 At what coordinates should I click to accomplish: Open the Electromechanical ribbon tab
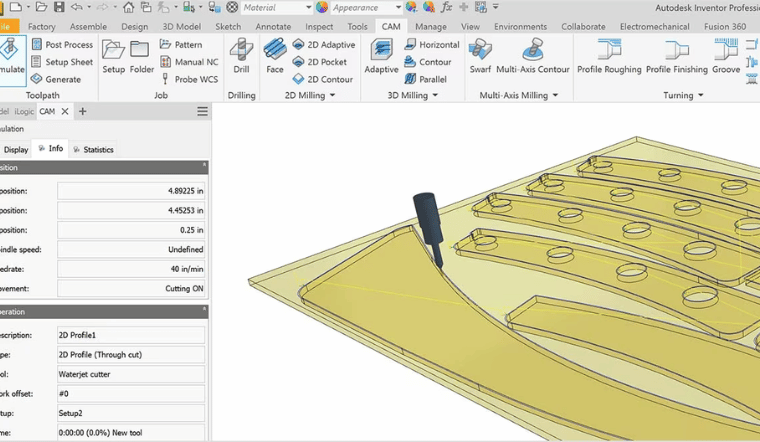(654, 27)
